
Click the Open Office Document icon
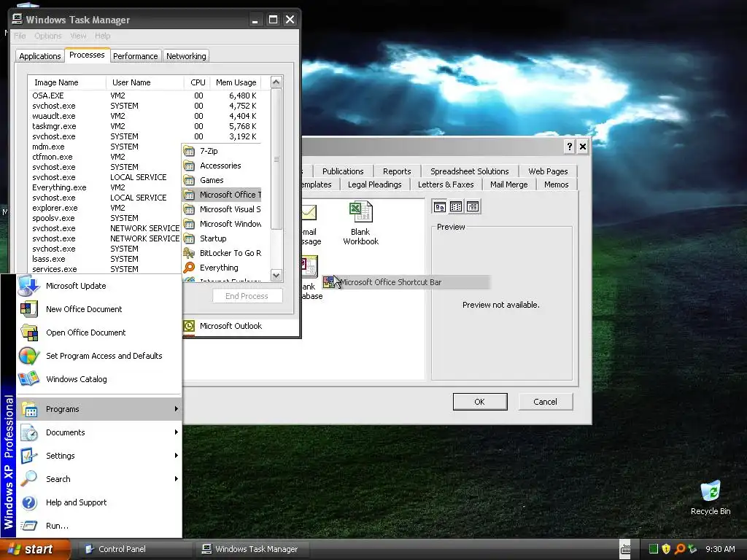click(x=29, y=332)
